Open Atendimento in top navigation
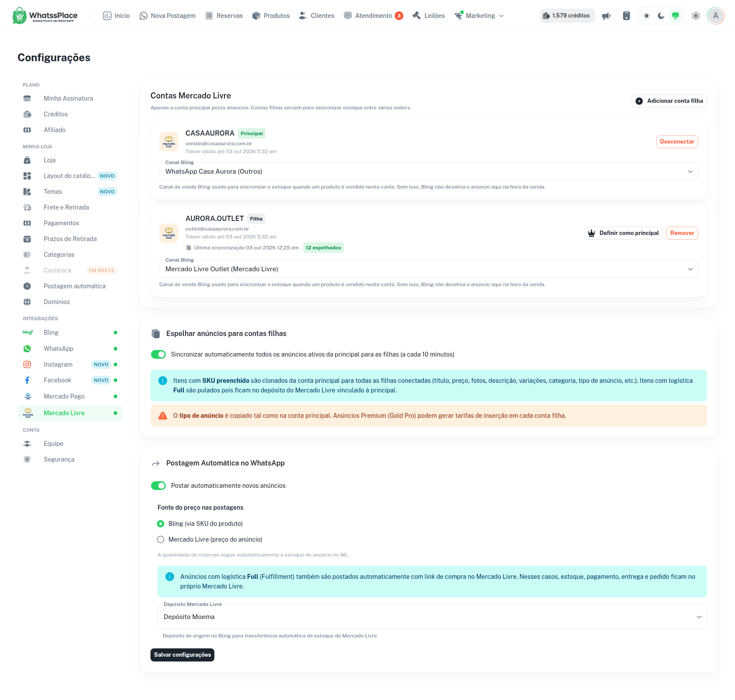The height and width of the screenshot is (700, 735). point(373,16)
